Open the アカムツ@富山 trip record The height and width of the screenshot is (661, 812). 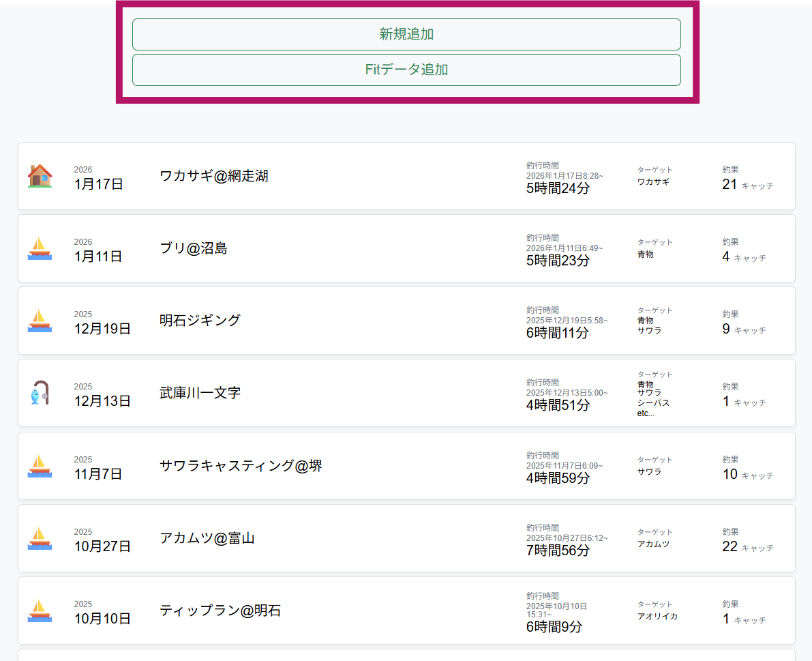pos(406,538)
